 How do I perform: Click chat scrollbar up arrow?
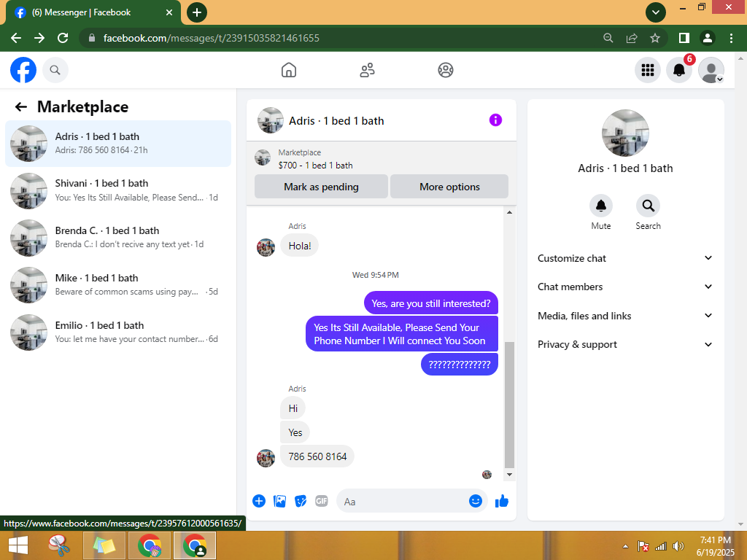click(509, 212)
